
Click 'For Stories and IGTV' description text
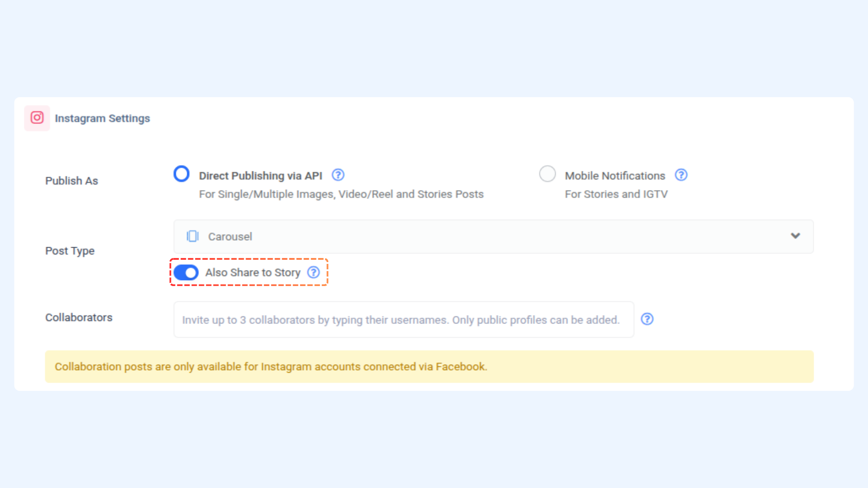(x=616, y=194)
